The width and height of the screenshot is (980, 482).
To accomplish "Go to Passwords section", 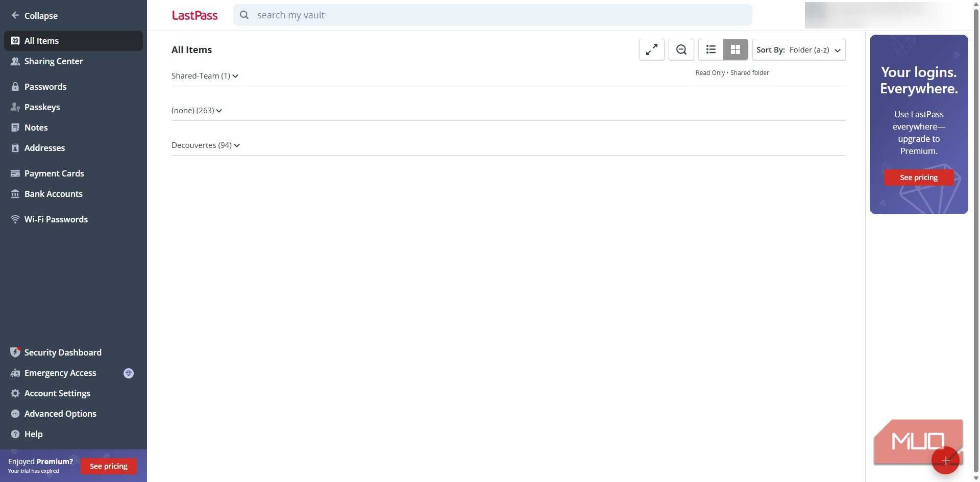I will [73, 87].
